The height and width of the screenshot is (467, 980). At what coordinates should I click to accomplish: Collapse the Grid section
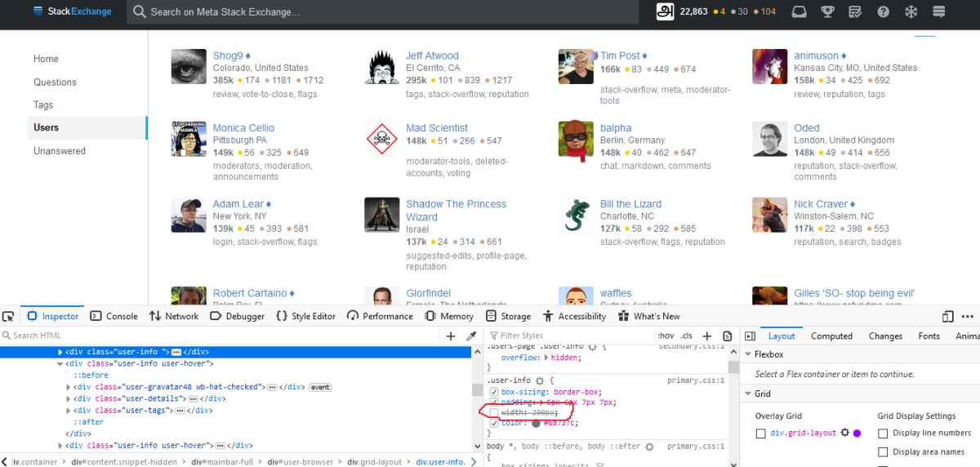747,394
